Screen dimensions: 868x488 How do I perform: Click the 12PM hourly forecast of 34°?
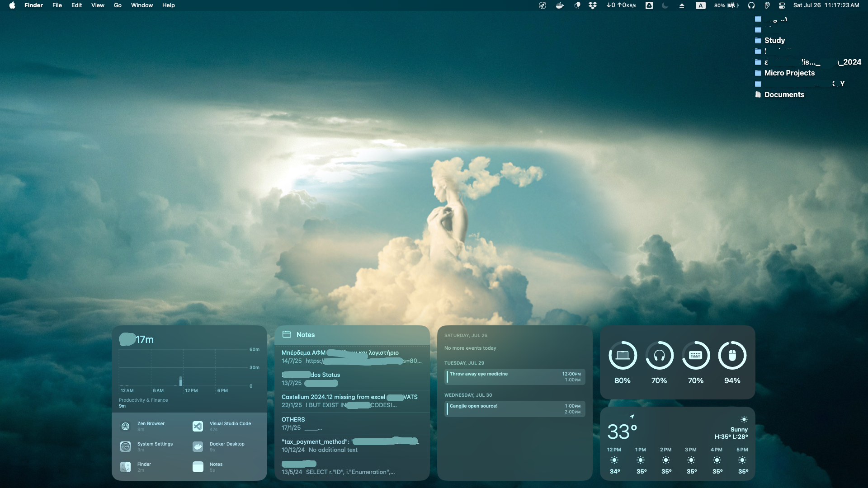(x=614, y=460)
